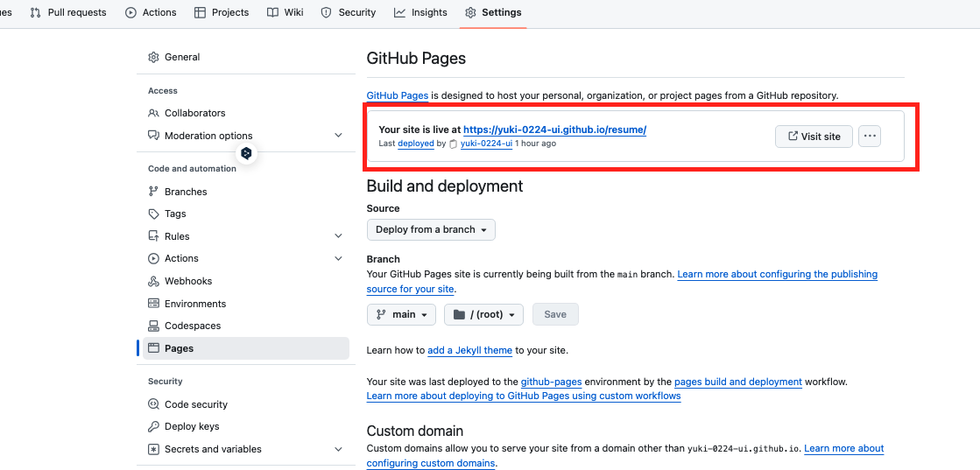The height and width of the screenshot is (470, 980).
Task: Click the Code security sidebar icon
Action: [x=153, y=404]
